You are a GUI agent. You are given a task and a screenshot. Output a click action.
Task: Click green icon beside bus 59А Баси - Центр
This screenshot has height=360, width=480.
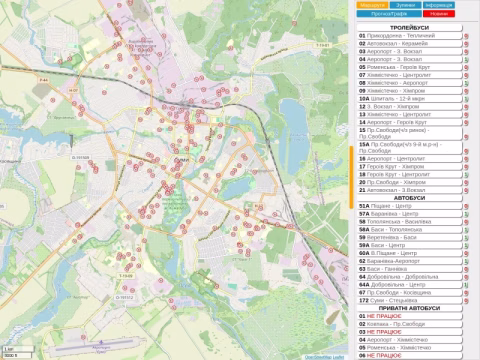pyautogui.click(x=466, y=246)
